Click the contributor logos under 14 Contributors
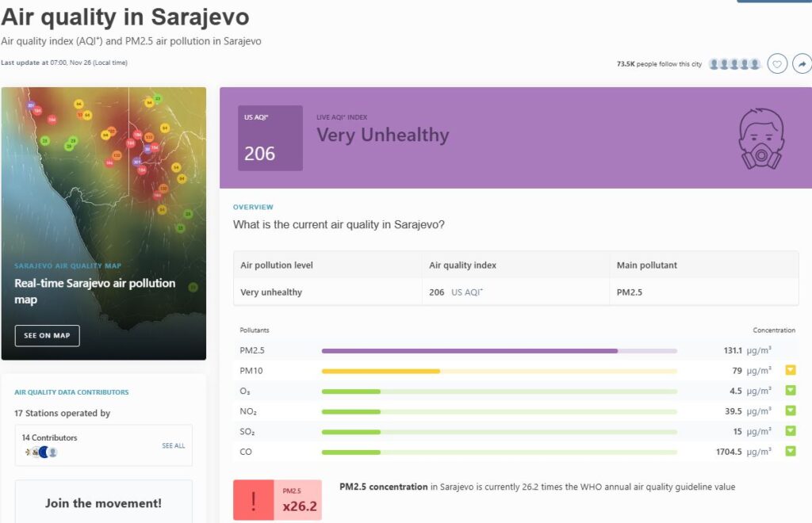Viewport: 812px width, 523px height. [41, 452]
